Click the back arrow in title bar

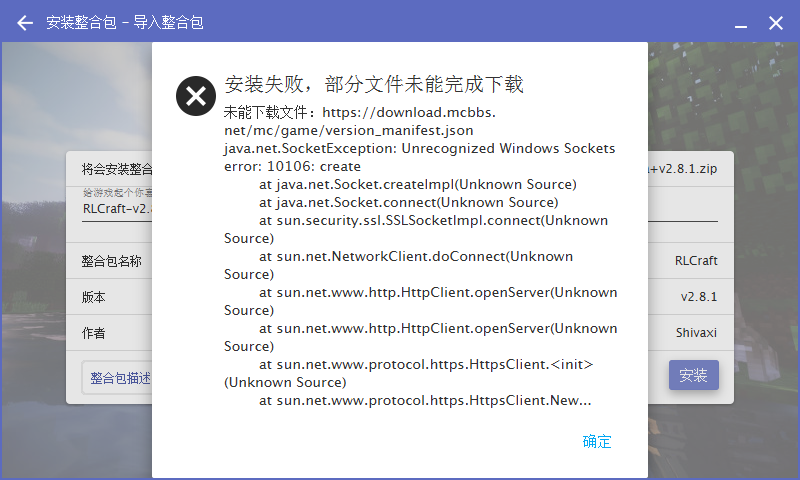[25, 22]
